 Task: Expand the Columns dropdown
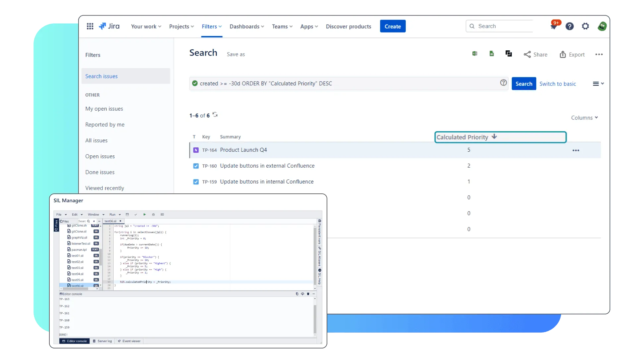point(584,118)
